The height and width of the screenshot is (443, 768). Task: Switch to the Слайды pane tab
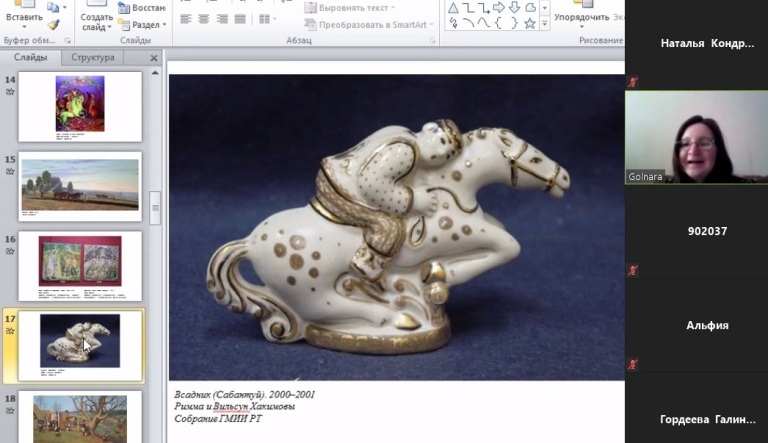[x=30, y=57]
